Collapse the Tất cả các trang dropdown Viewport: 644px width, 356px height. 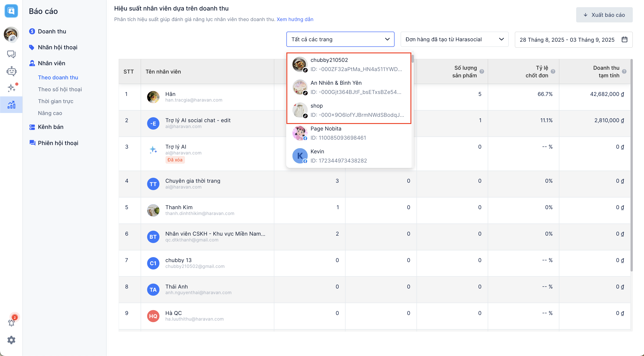pos(387,39)
